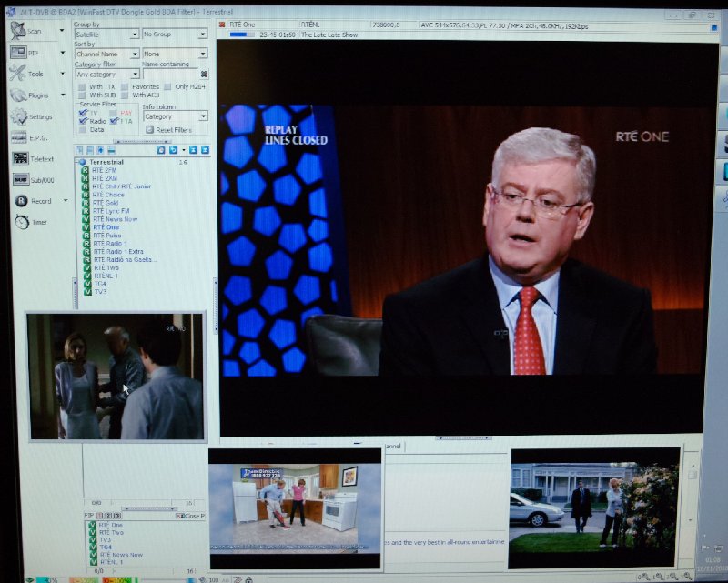Check the PAY service filter
The height and width of the screenshot is (583, 728).
coord(113,113)
